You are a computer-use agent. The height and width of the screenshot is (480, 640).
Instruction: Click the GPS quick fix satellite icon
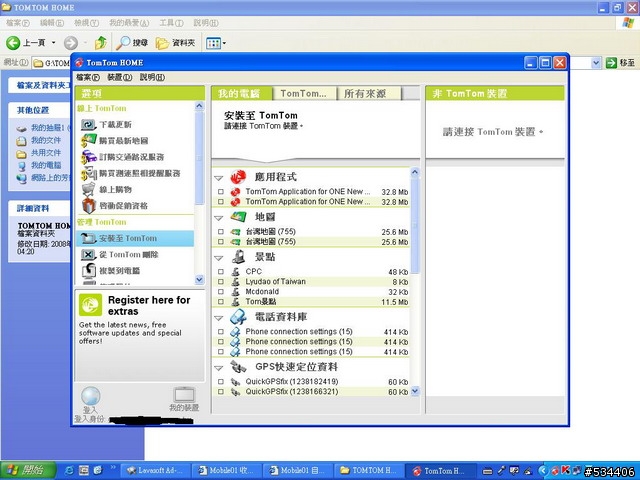[238, 367]
